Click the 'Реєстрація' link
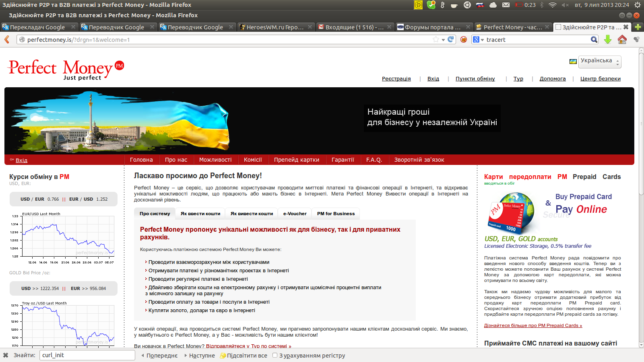Viewport: 644px width, 362px height. coord(396,79)
